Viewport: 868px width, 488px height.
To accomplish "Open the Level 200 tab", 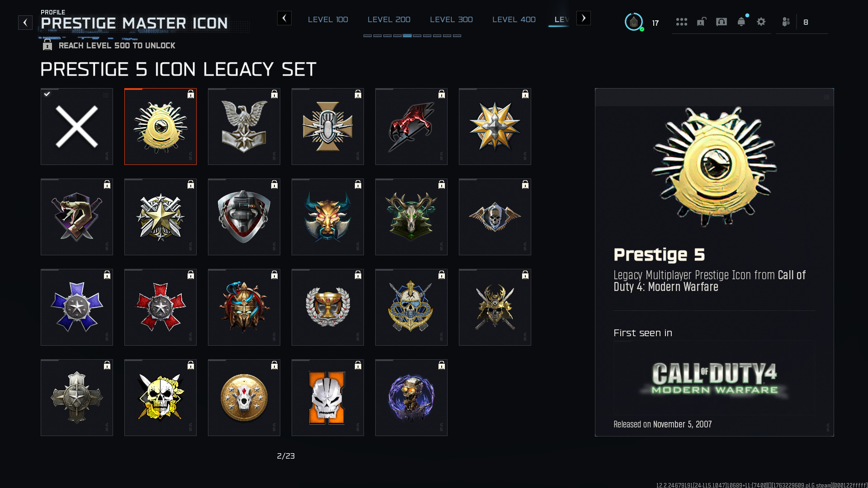I will point(389,19).
